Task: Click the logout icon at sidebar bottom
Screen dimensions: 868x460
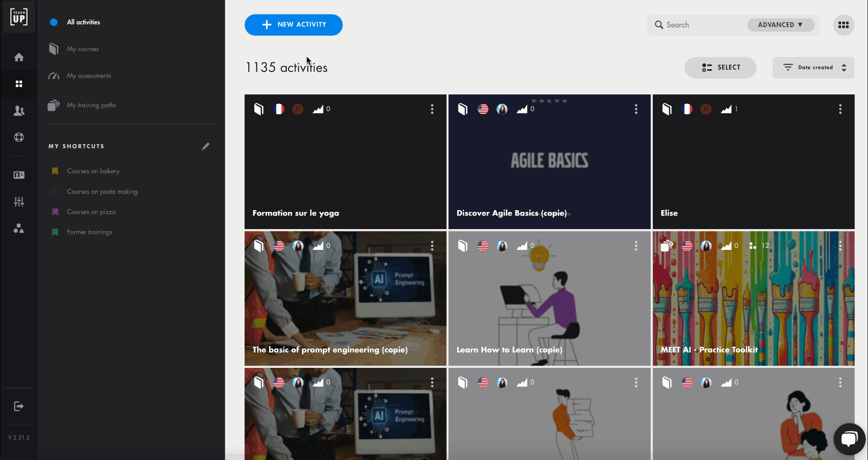Action: [x=19, y=406]
